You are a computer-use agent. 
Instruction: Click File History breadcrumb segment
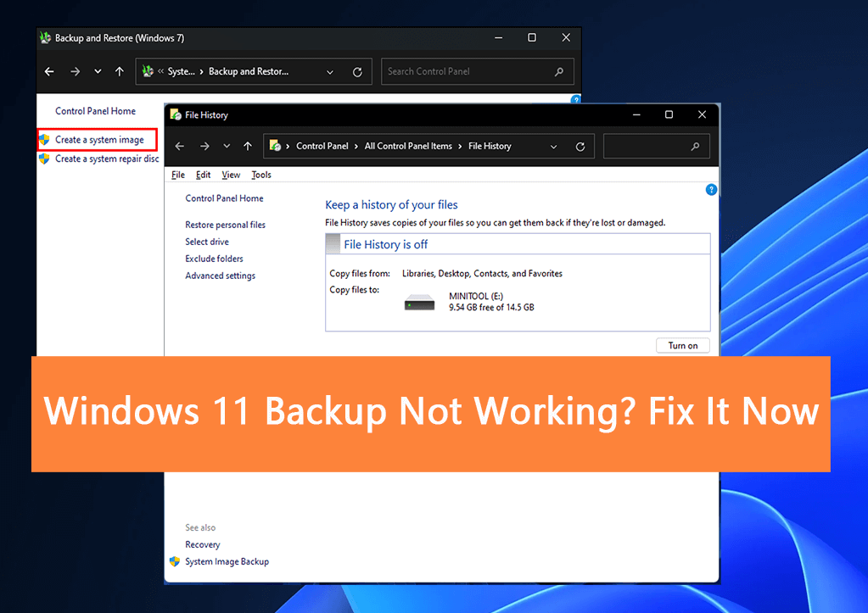pos(490,146)
